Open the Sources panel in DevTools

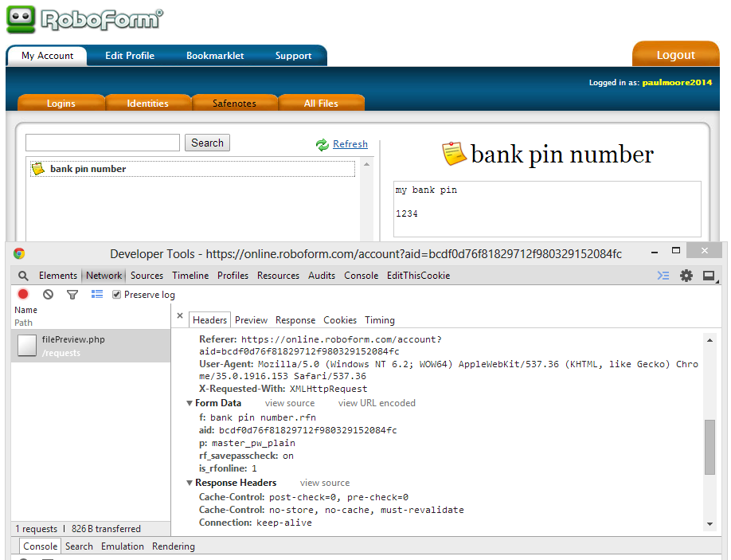[147, 276]
